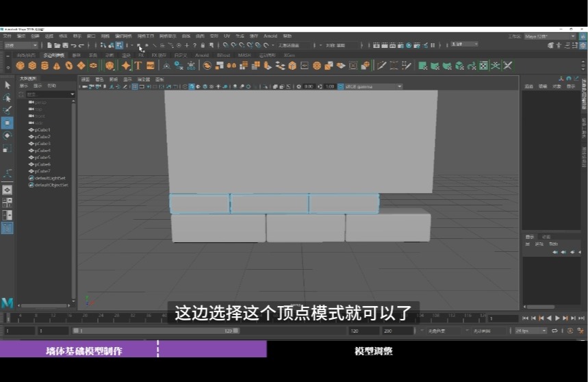Activate the Scale tool in toolbox

point(7,149)
